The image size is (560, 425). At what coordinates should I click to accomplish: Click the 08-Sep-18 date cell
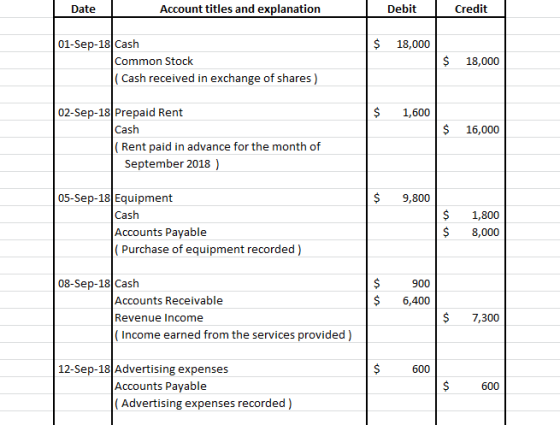(x=83, y=283)
